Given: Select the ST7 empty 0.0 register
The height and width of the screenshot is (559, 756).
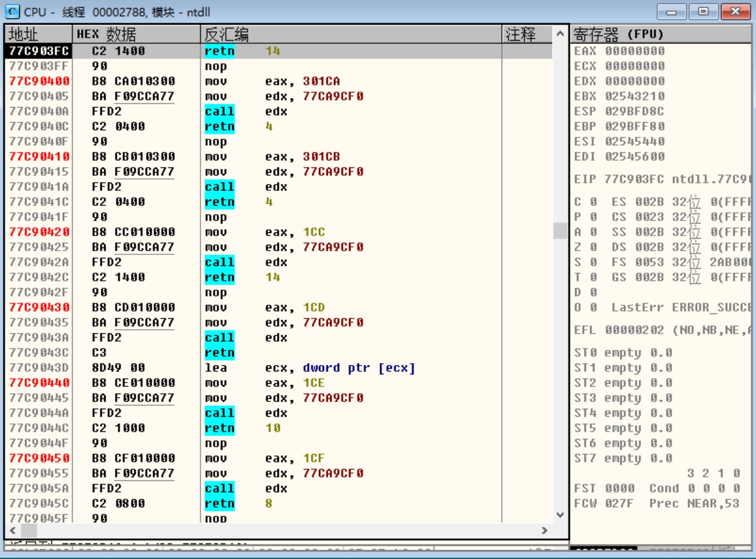Looking at the screenshot, I should coord(624,458).
